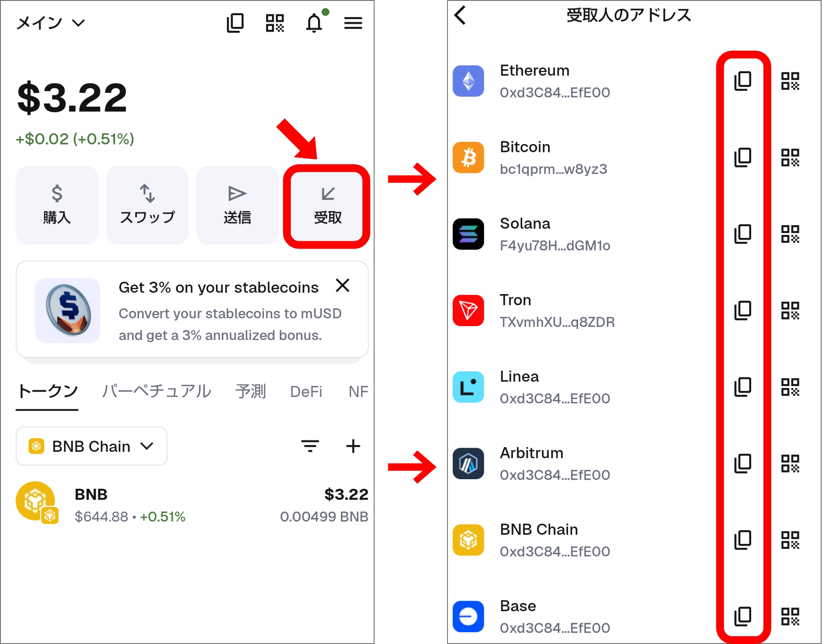Open the BNB Chain network selector
The image size is (822, 644).
point(91,446)
